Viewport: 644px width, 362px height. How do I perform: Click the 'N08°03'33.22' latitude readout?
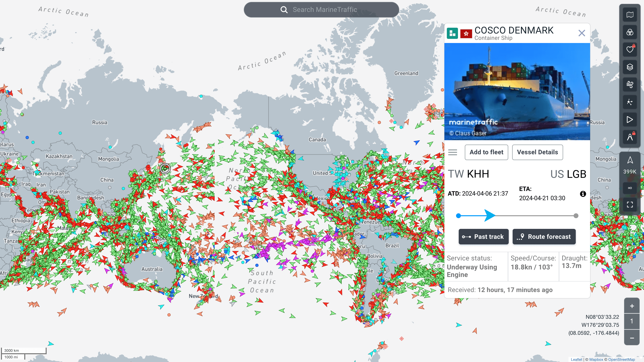point(602,317)
